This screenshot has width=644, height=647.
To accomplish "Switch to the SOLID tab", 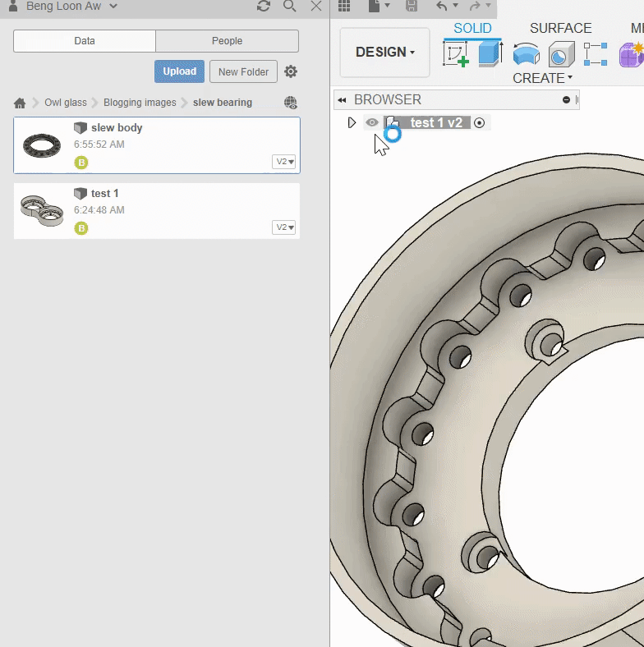I will coord(472,28).
